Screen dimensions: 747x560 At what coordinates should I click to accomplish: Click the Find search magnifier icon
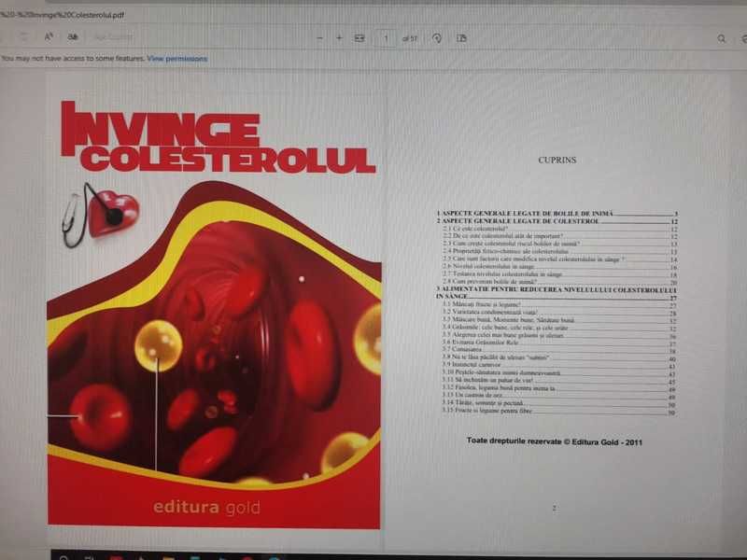click(721, 38)
